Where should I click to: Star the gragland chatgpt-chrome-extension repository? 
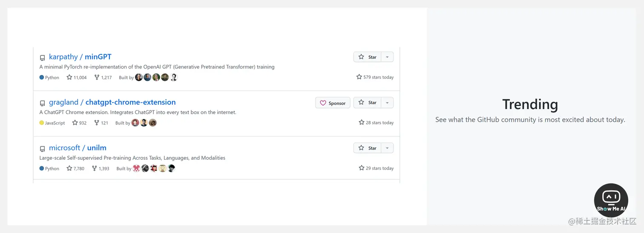point(367,103)
